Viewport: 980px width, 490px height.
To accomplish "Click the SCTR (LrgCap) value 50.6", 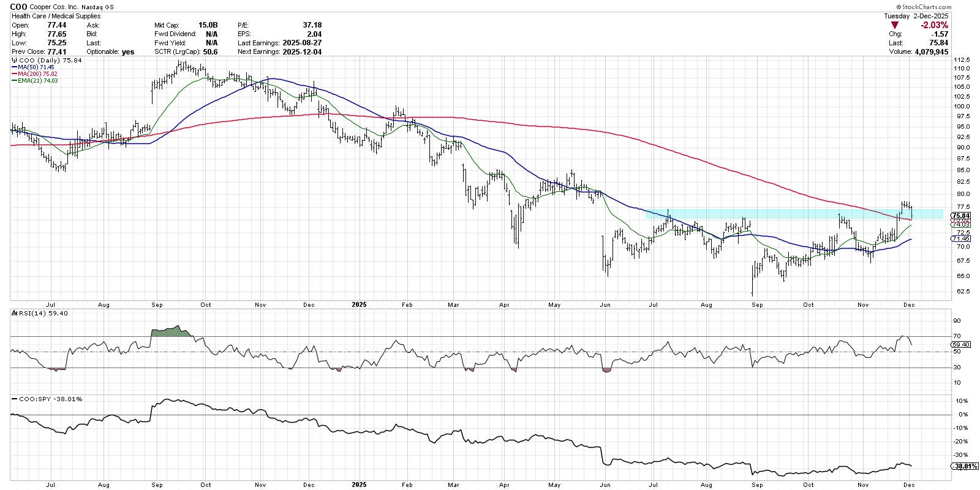I will click(x=210, y=52).
